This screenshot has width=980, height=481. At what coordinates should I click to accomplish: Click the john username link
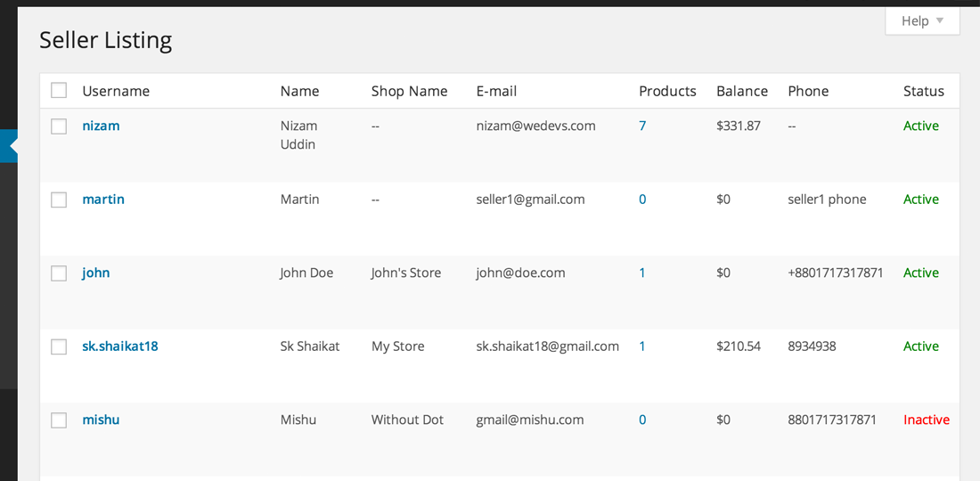pyautogui.click(x=96, y=273)
